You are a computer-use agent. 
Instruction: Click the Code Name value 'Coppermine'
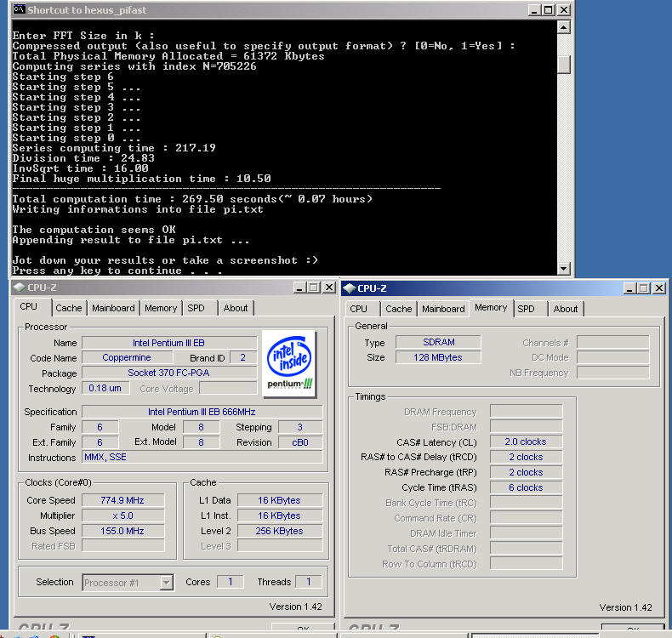click(128, 357)
